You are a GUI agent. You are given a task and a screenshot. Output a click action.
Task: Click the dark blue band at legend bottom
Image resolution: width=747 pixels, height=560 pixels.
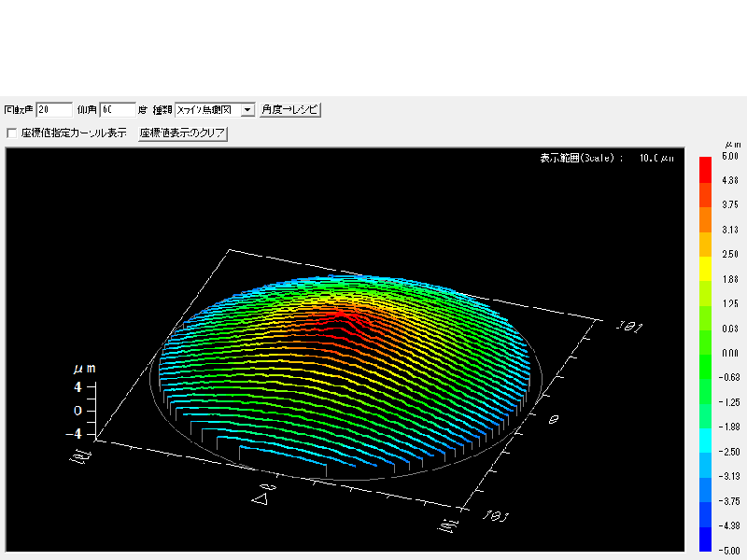[705, 539]
